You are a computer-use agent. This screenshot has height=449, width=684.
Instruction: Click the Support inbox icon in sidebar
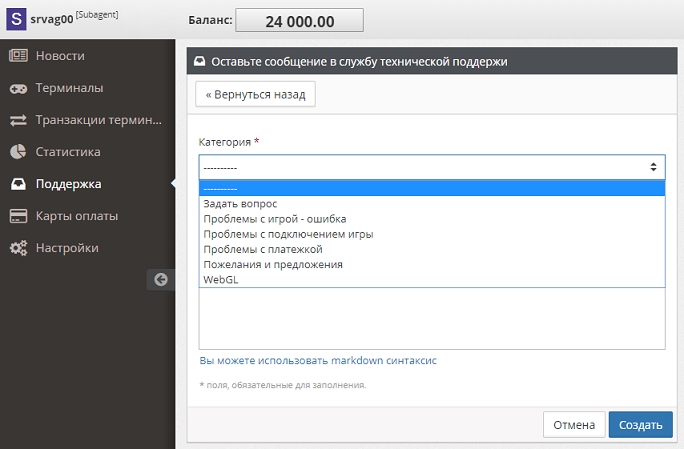18,184
